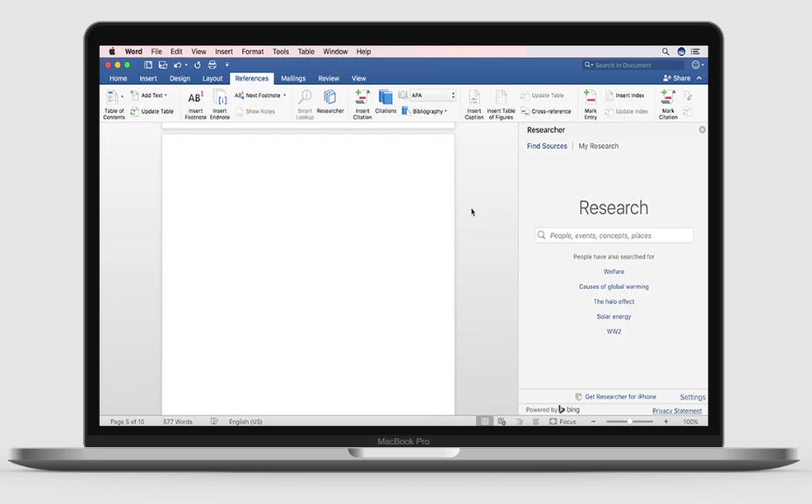Open the undo history dropdown arrow
The width and height of the screenshot is (812, 504).
(x=185, y=66)
